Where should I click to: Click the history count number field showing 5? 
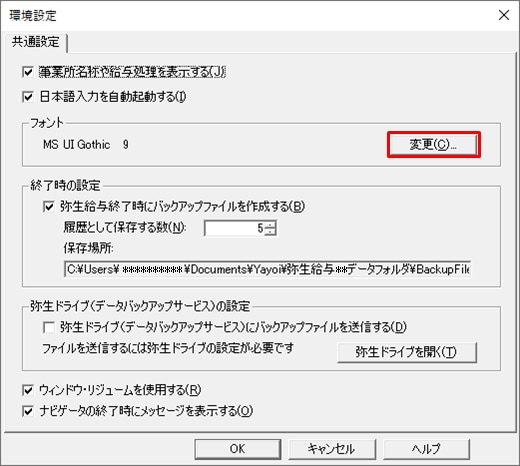pos(235,228)
